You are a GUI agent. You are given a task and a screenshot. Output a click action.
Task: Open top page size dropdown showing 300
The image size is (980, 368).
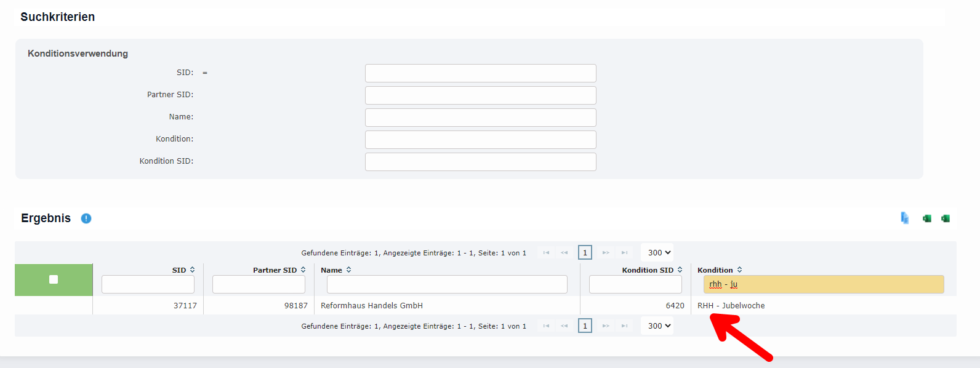click(658, 253)
